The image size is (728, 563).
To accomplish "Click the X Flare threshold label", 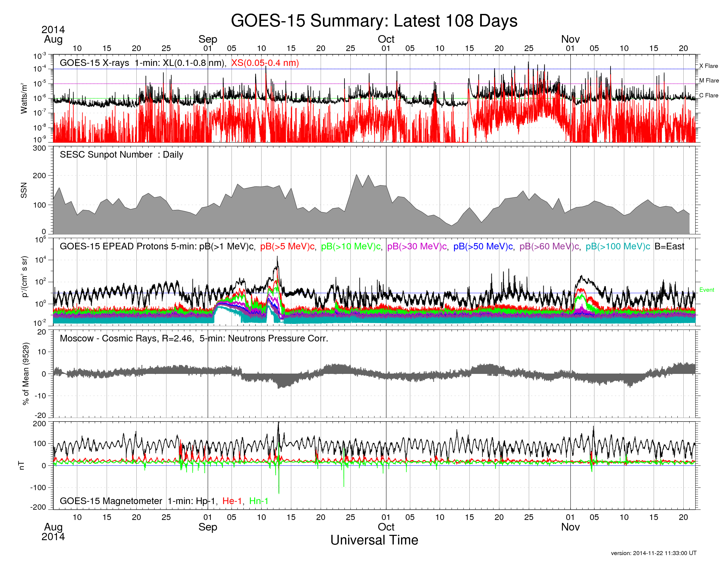I will [708, 66].
